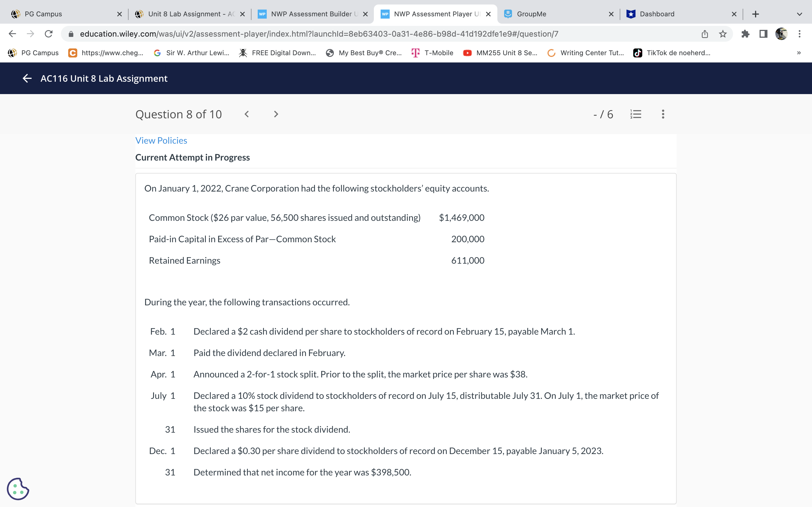Viewport: 812px width, 507px height.
Task: Open the browser extensions puzzle icon
Action: (x=745, y=34)
